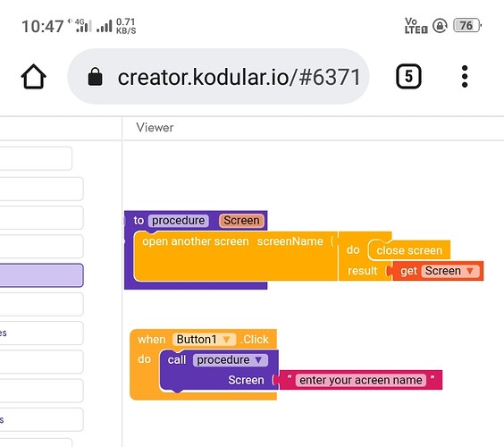Tap the rotation lock status icon
The height and width of the screenshot is (447, 504).
tap(440, 26)
